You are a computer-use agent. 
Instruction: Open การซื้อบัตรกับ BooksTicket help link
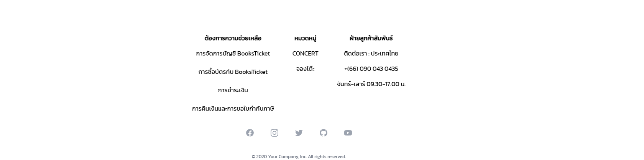(x=233, y=72)
